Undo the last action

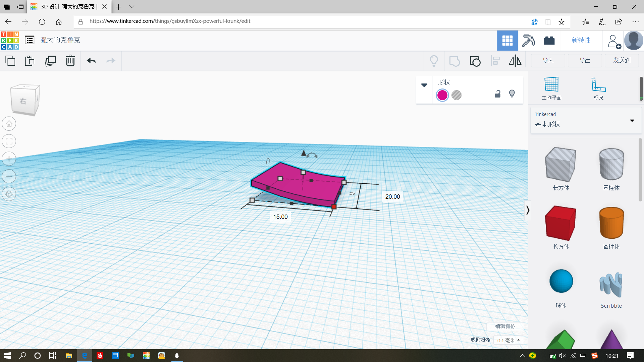click(91, 61)
